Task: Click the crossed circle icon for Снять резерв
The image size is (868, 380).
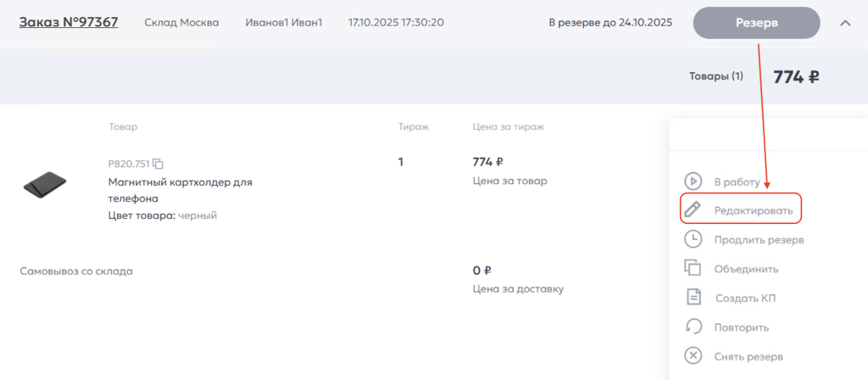Action: pyautogui.click(x=693, y=356)
